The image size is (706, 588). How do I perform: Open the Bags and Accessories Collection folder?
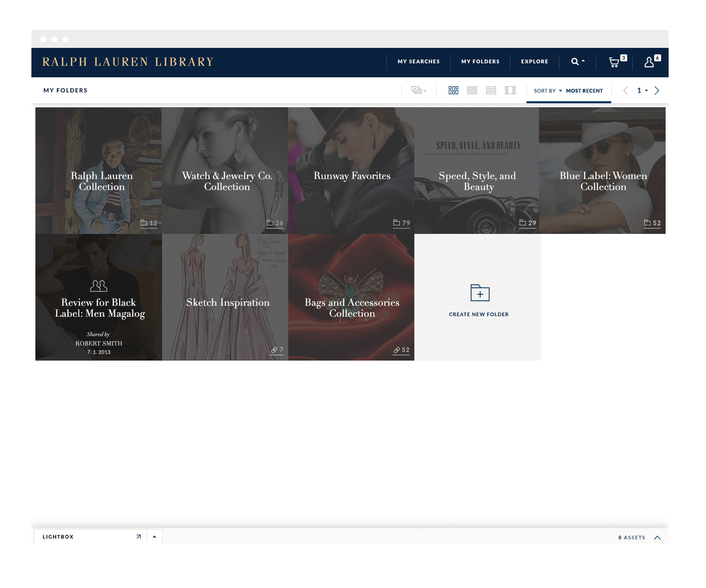pyautogui.click(x=351, y=297)
